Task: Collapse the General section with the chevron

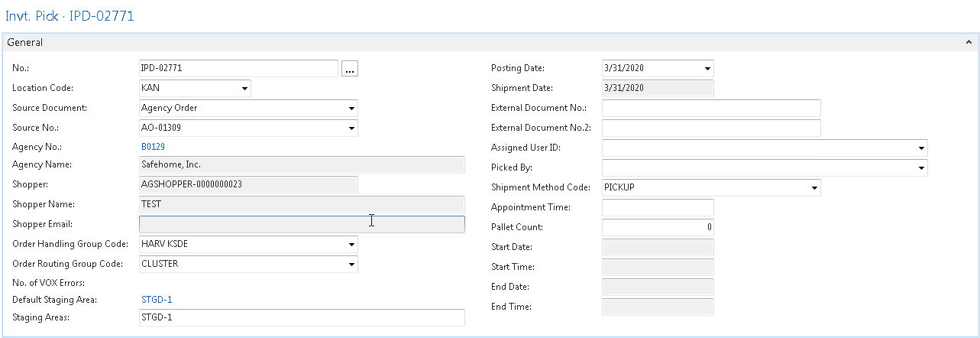Action: point(969,43)
